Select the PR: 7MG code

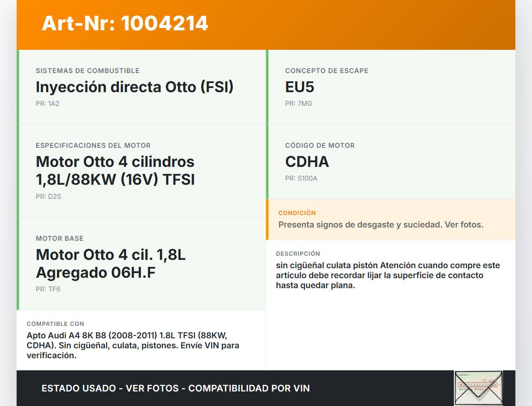(x=298, y=103)
